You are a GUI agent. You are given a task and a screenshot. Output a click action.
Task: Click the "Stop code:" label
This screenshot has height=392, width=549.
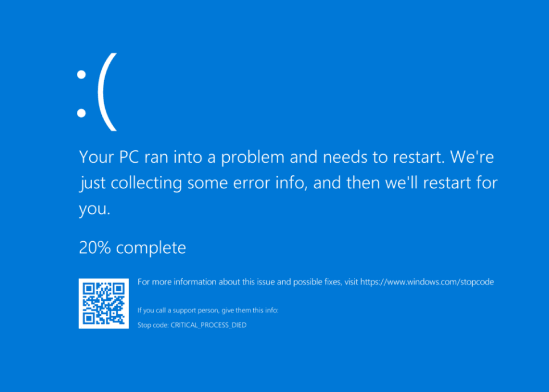point(153,325)
